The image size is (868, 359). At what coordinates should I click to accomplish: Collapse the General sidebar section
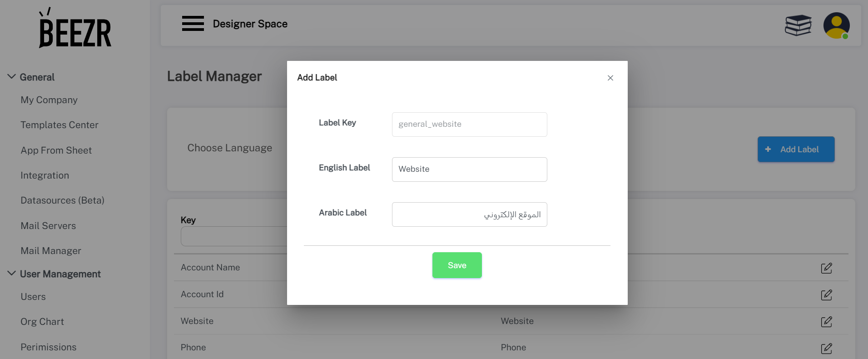pos(12,77)
